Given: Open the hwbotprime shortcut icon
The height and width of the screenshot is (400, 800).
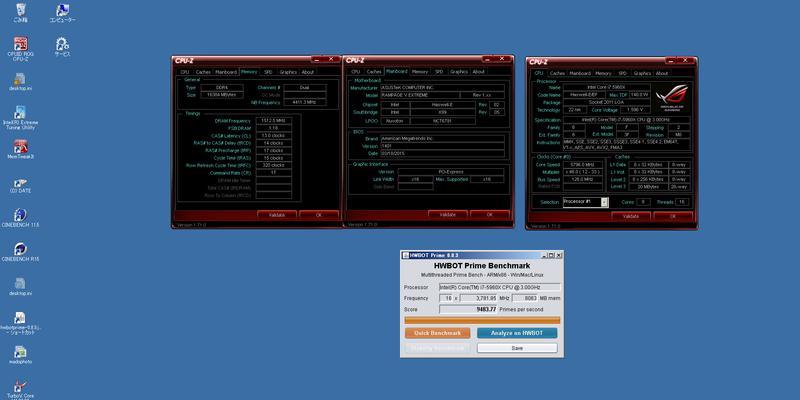Looking at the screenshot, I should coord(20,323).
